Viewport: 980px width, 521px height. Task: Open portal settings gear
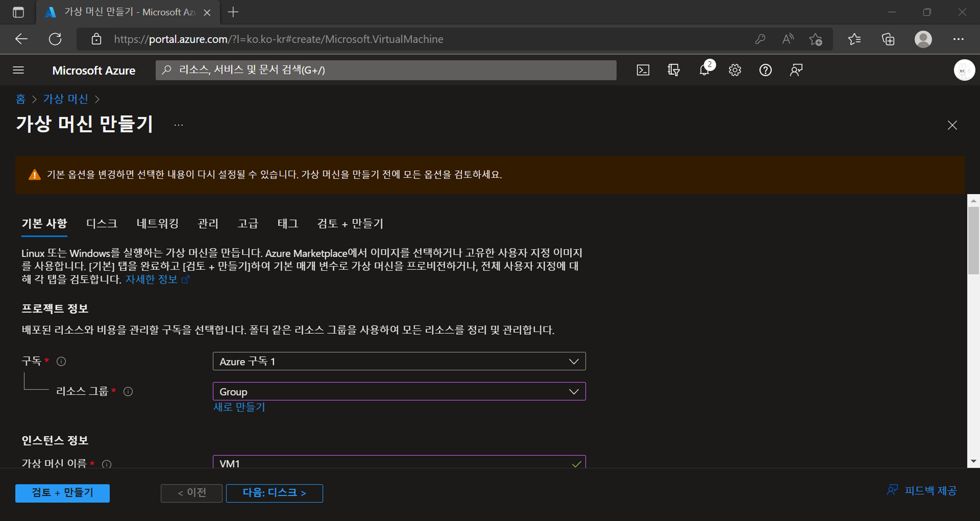[x=735, y=70]
